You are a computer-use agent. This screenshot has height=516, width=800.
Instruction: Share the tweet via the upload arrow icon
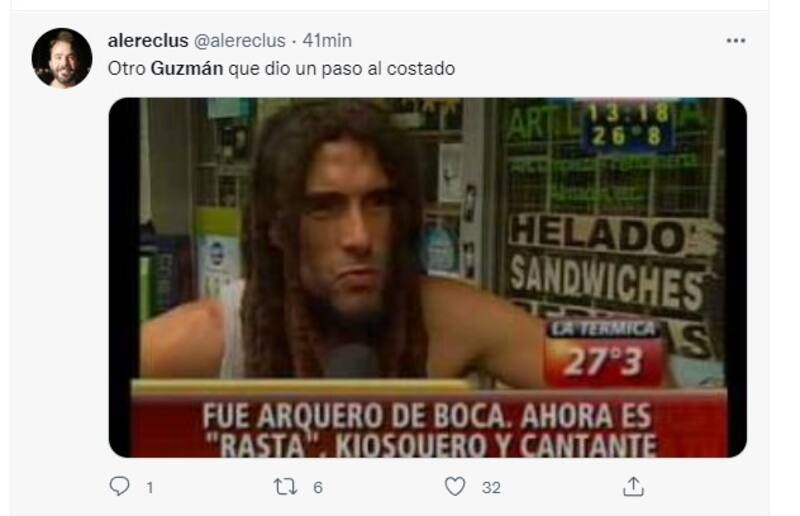point(633,486)
